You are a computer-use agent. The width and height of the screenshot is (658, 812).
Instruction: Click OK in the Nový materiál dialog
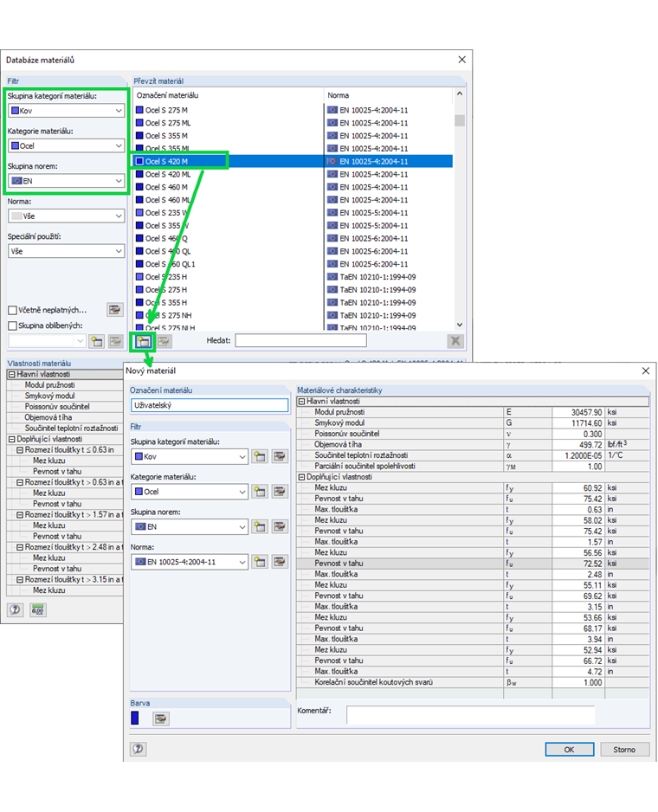[570, 750]
